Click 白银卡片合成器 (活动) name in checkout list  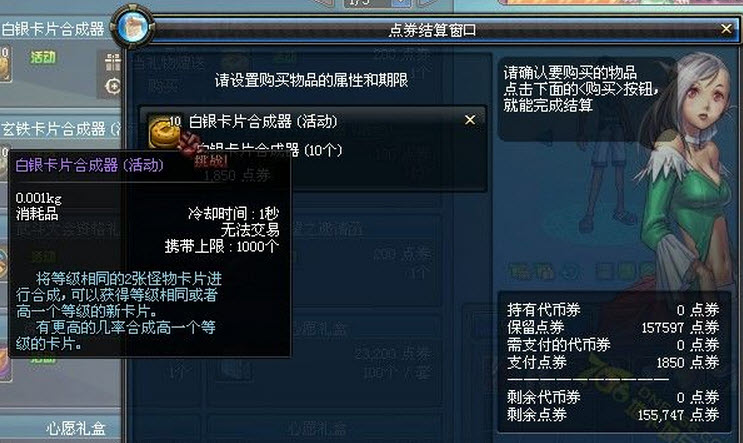click(x=263, y=121)
